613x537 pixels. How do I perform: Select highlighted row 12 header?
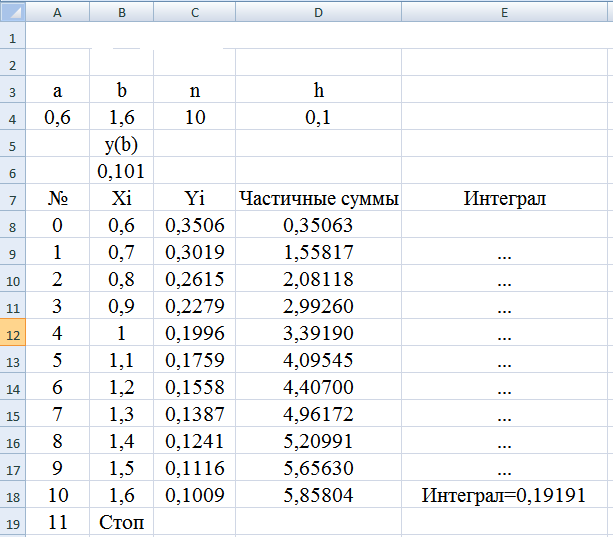tap(13, 332)
